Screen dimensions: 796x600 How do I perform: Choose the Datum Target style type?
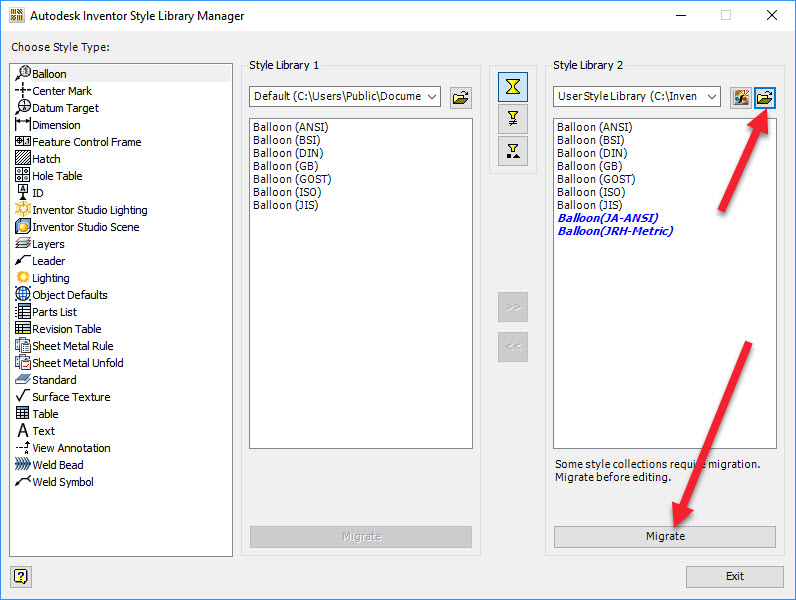57,108
